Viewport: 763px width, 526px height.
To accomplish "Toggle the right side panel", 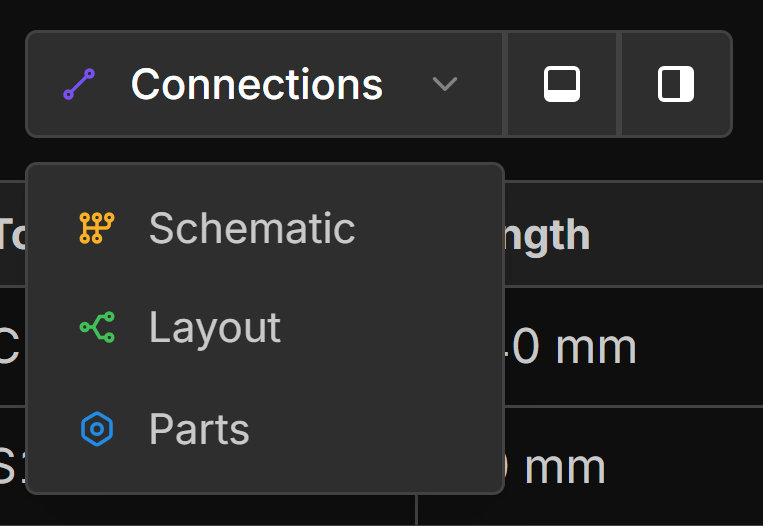I will coord(676,85).
